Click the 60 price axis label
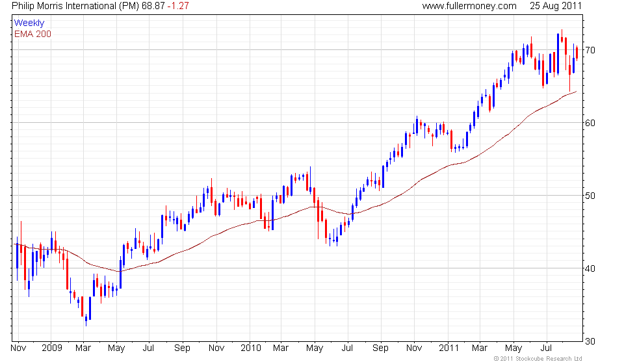Image resolution: width=637 pixels, height=364 pixels. click(x=590, y=123)
